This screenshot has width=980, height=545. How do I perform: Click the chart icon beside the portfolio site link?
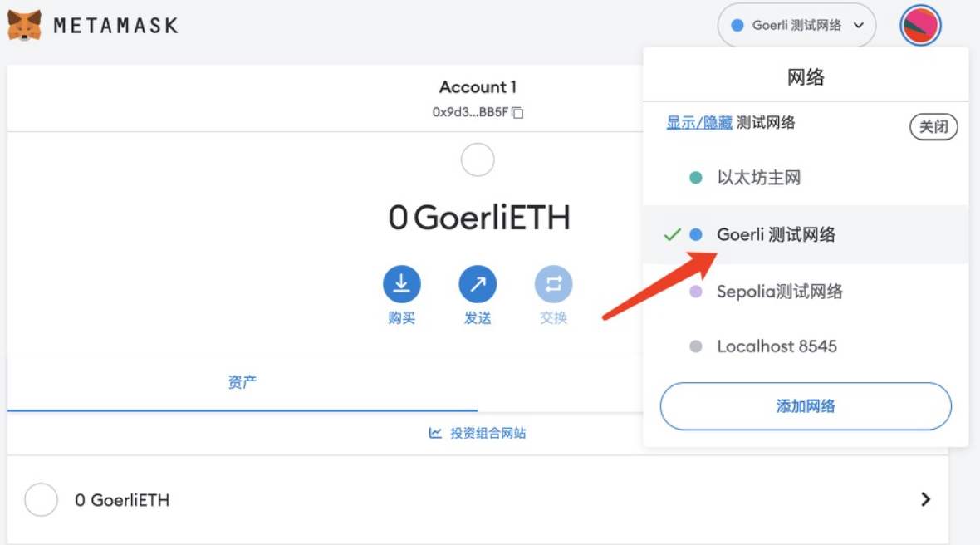[435, 433]
